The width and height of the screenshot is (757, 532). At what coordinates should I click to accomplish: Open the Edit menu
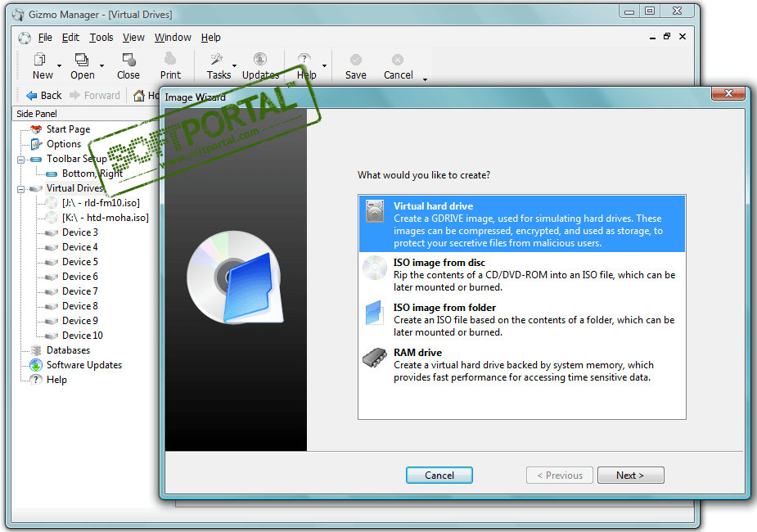pyautogui.click(x=70, y=38)
